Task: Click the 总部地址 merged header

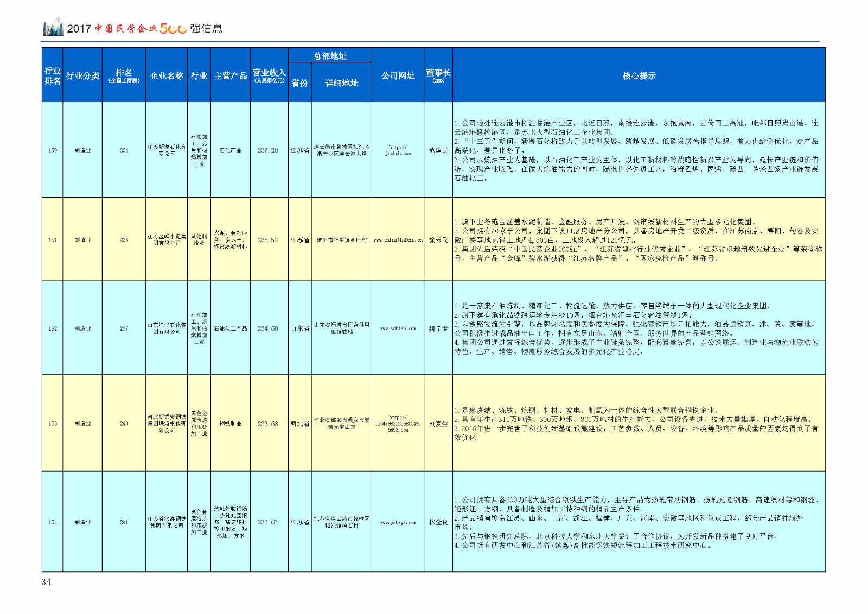Action: tap(330, 56)
